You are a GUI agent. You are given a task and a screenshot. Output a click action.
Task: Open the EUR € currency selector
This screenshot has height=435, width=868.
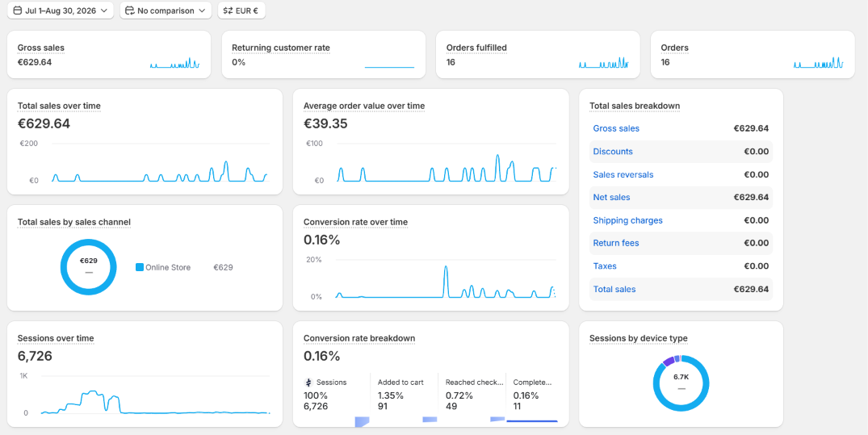coord(241,10)
